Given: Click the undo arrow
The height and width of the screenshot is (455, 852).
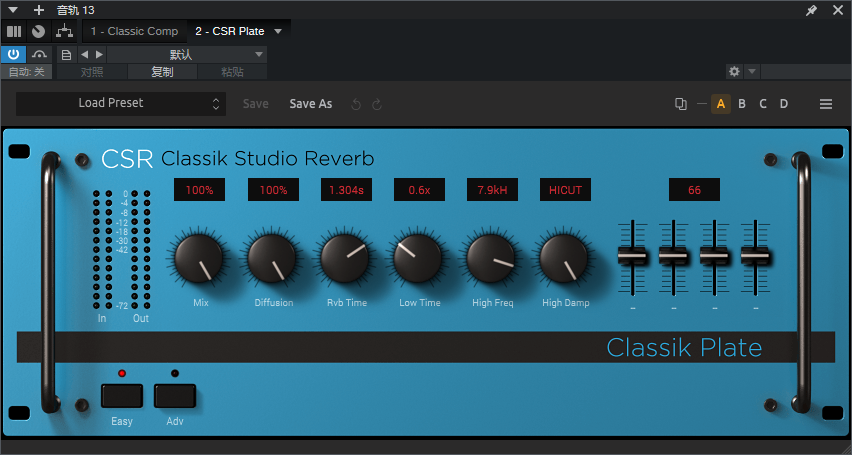Looking at the screenshot, I should [356, 104].
